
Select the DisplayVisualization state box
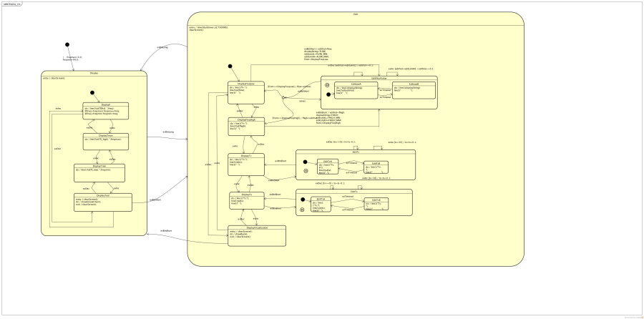(x=247, y=235)
